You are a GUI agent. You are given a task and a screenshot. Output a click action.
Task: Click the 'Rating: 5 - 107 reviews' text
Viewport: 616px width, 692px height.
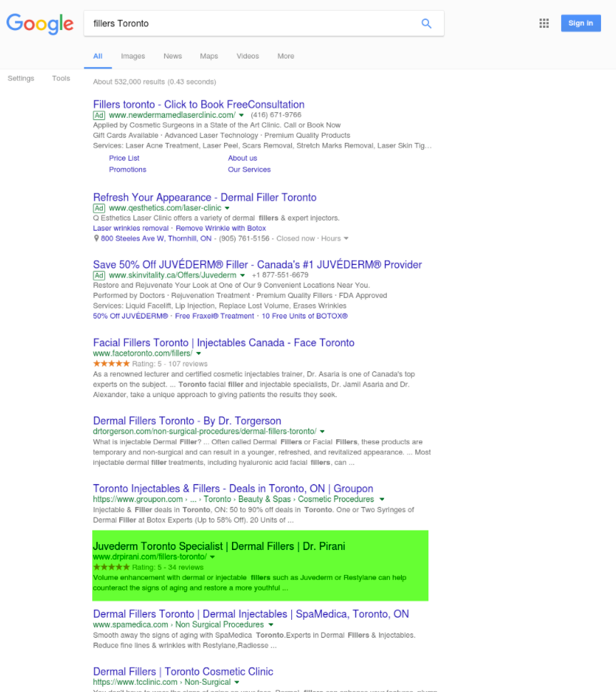(x=170, y=363)
